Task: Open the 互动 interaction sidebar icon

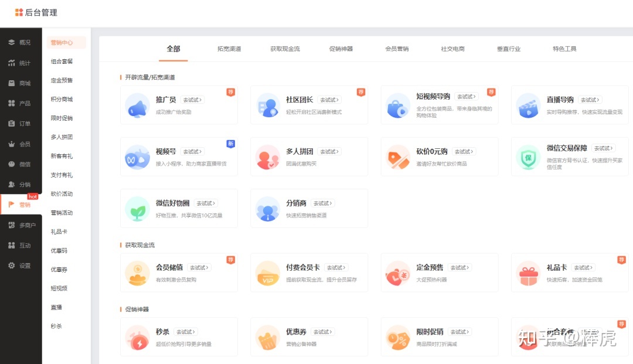Action: pyautogui.click(x=11, y=246)
